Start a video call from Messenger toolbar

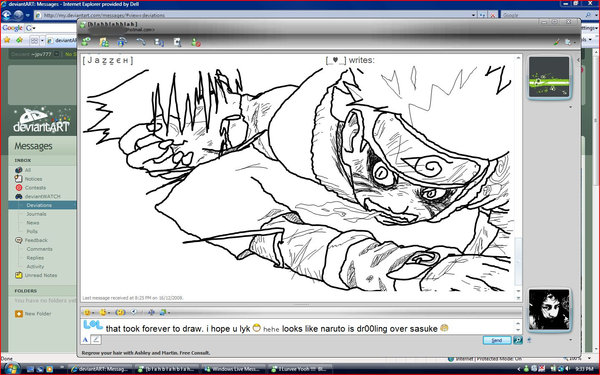122,42
